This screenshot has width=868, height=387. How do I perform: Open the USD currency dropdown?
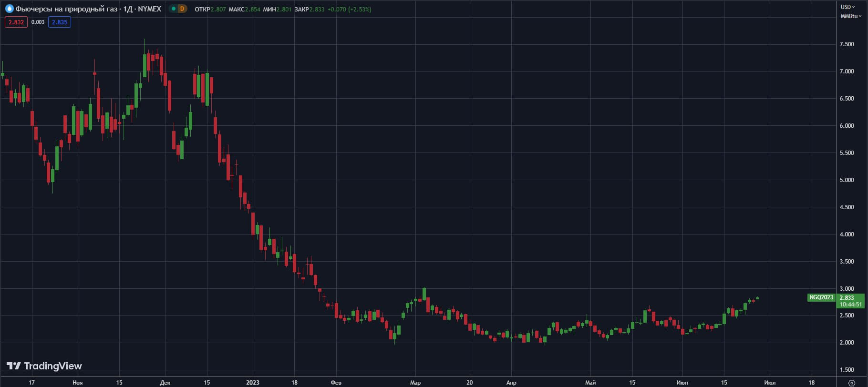[x=847, y=7]
